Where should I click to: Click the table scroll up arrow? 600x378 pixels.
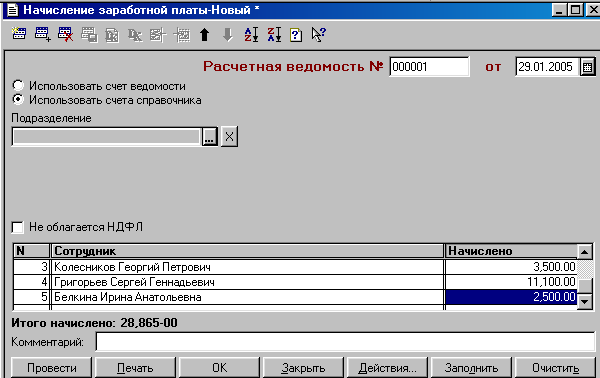point(585,252)
